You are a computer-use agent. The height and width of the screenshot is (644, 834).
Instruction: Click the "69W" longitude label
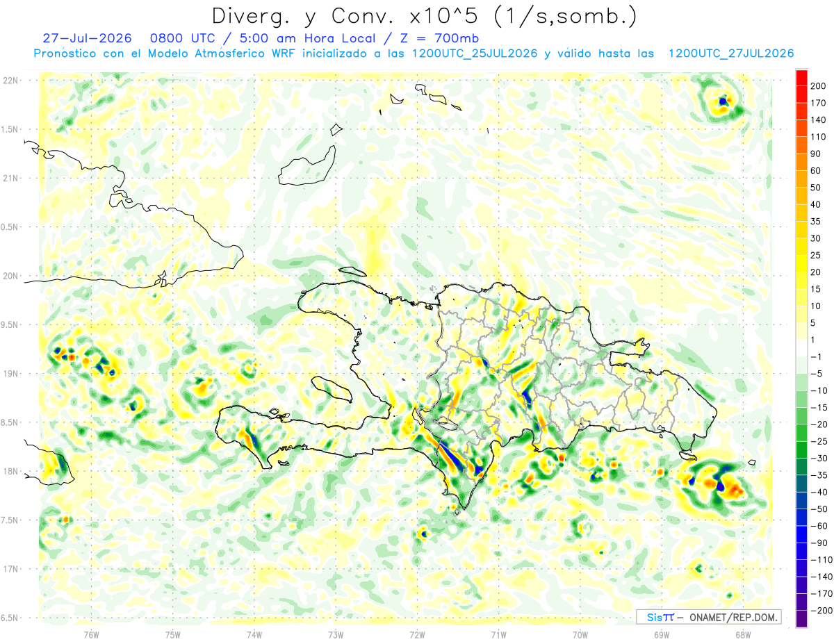[x=662, y=635]
